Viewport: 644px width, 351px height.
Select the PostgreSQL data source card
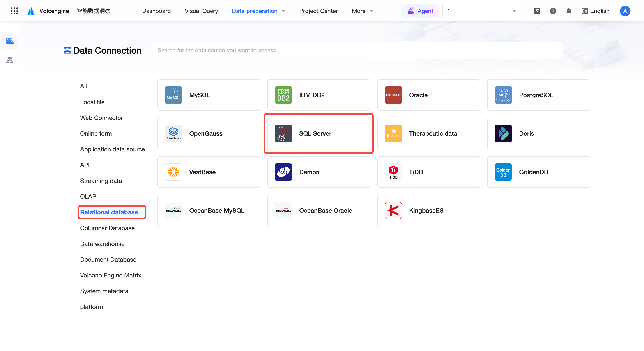[x=538, y=95]
